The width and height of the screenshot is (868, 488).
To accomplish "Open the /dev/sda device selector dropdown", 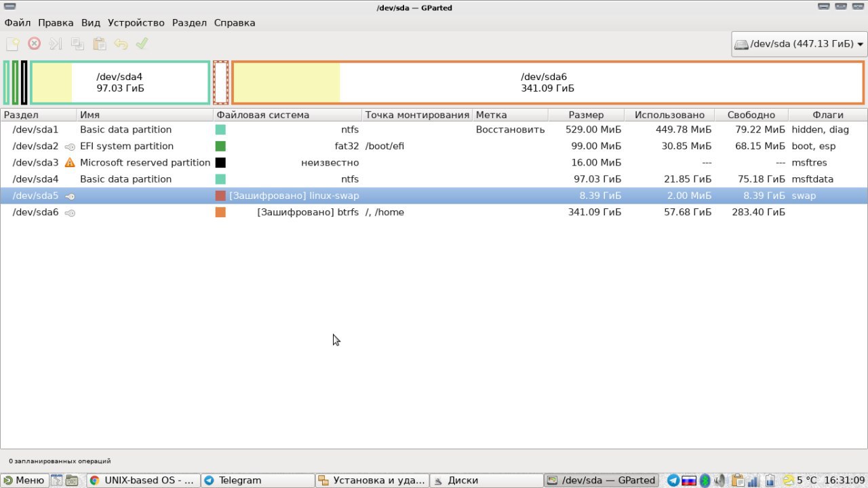I will pos(800,44).
